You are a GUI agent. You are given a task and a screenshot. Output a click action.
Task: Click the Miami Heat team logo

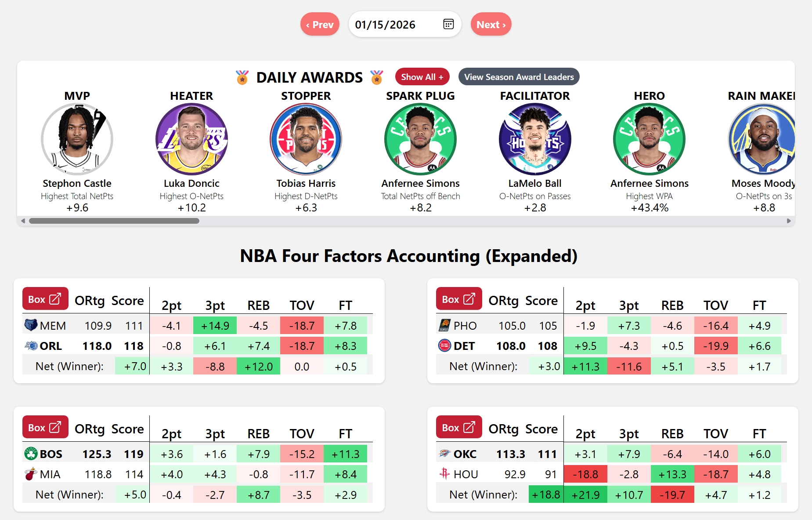coord(31,474)
